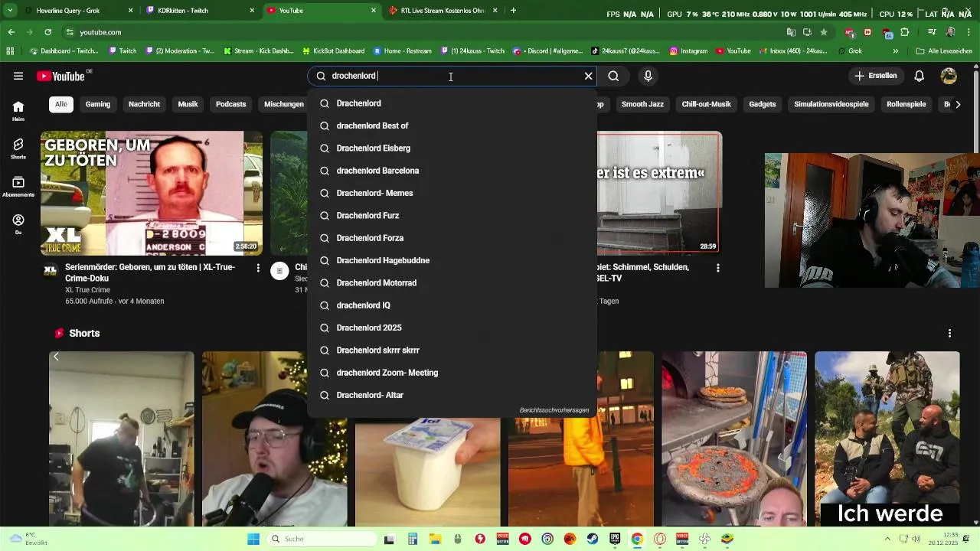Open Chrome from the taskbar
The width and height of the screenshot is (980, 551).
point(637,539)
